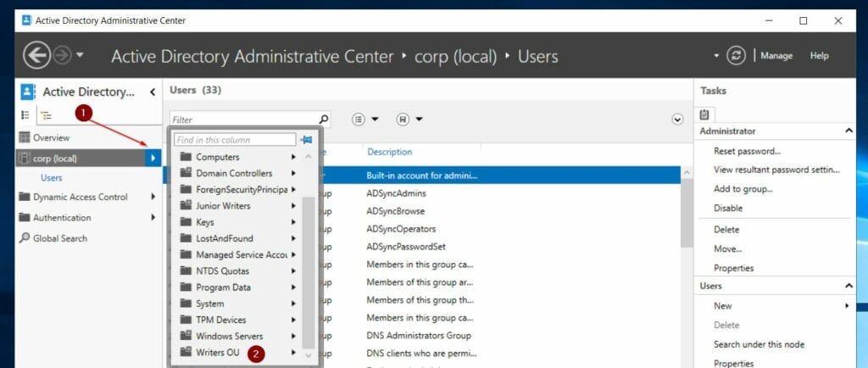
Task: Click Disable task for Administrator
Action: 728,208
